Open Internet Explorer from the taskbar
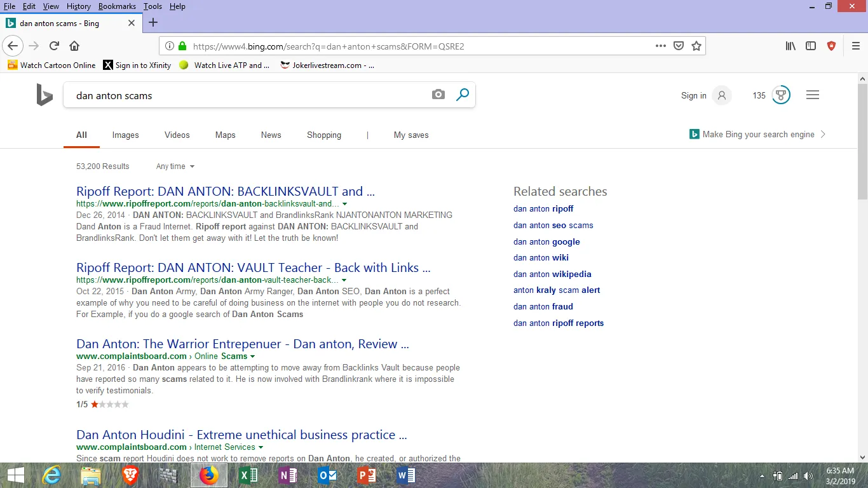Screen dimensions: 868x488 tap(51, 475)
